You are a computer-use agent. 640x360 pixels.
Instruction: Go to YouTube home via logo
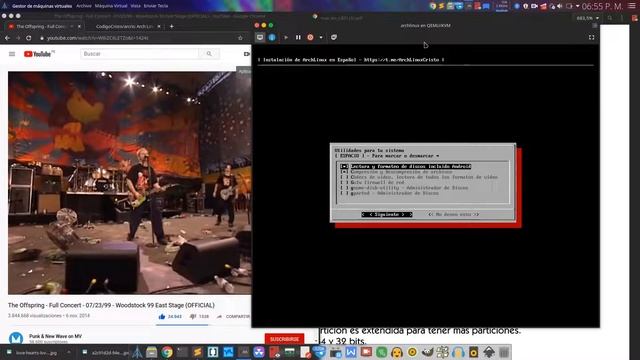(x=39, y=54)
